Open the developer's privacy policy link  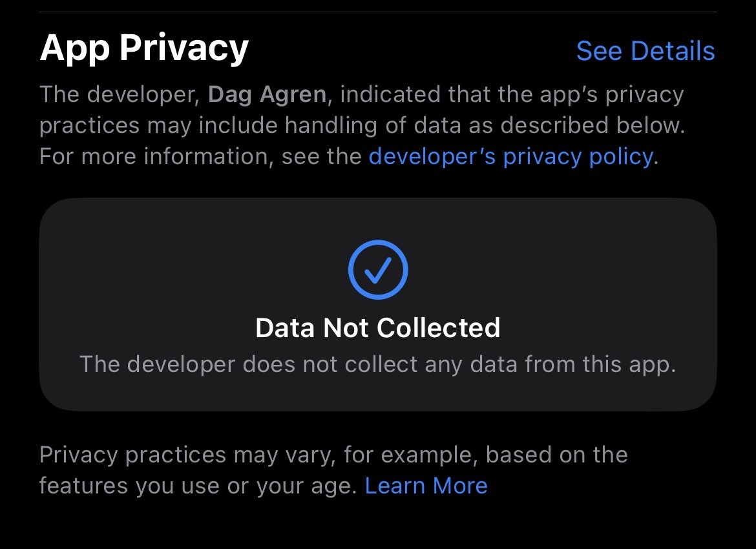[511, 157]
